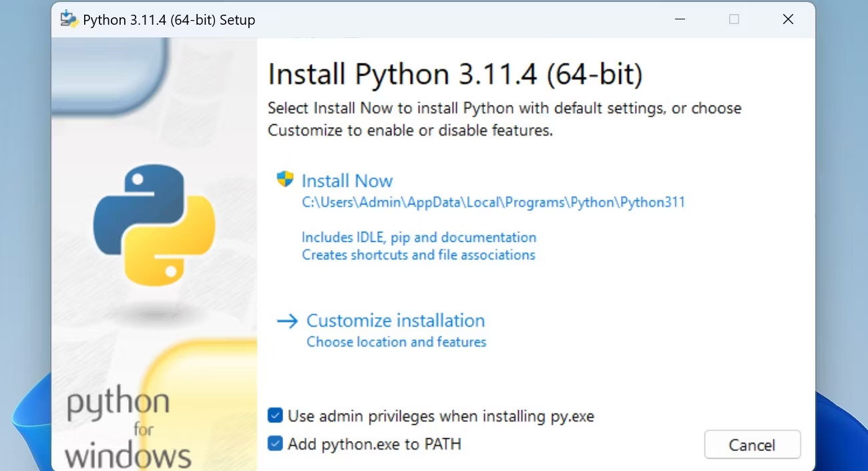Click the disabled maximize button

734,19
